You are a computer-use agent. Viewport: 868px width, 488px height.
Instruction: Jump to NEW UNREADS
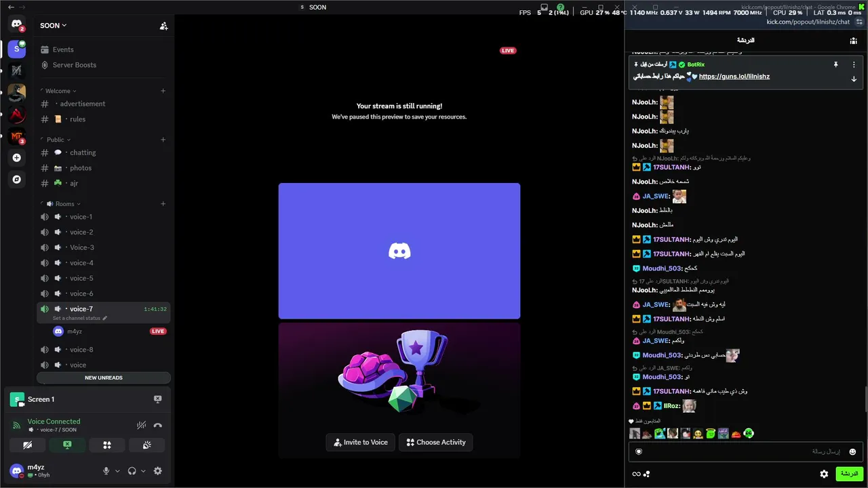104,378
